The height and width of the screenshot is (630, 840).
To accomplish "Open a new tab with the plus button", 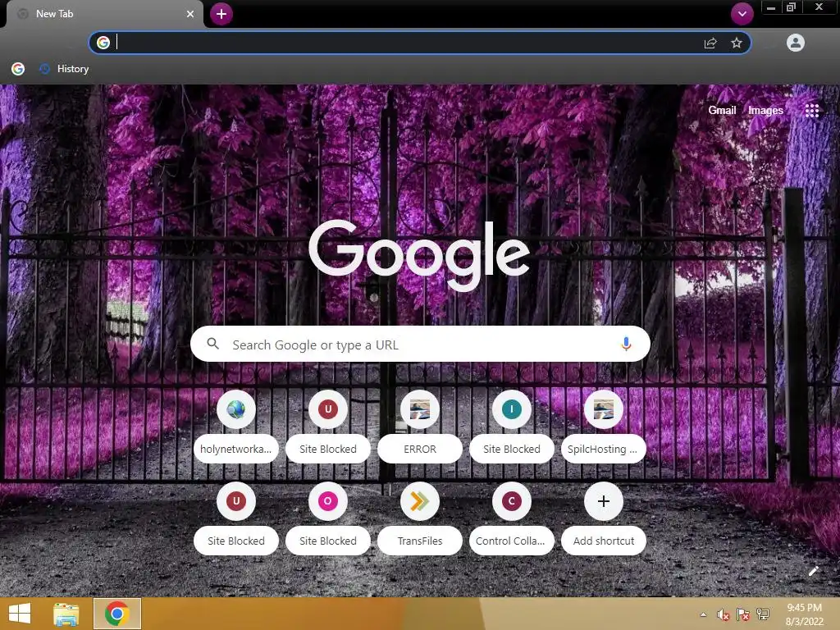I will 221,14.
